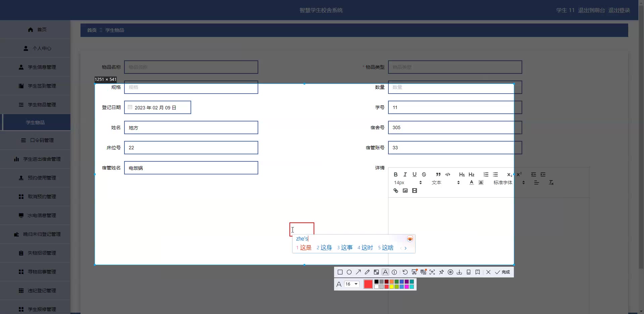
Task: Undo the last screenshot annotation
Action: coord(405,272)
